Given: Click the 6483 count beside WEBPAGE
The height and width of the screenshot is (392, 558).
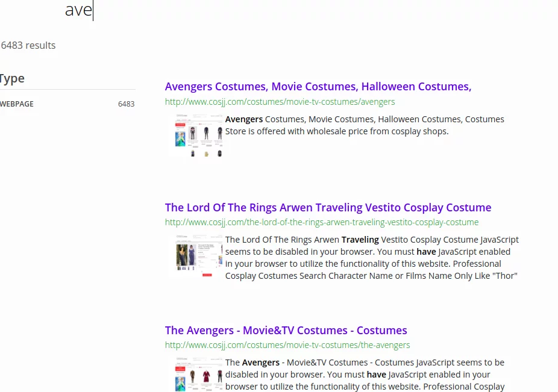Looking at the screenshot, I should point(126,104).
